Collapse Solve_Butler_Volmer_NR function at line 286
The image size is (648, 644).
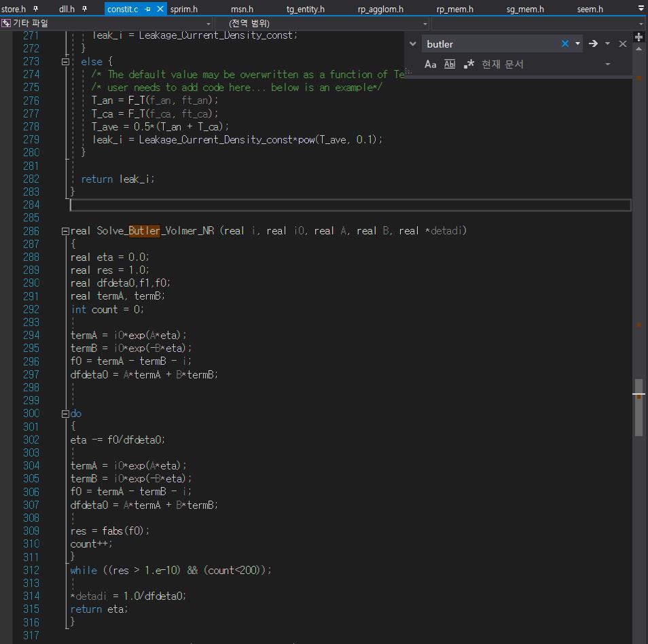[65, 231]
